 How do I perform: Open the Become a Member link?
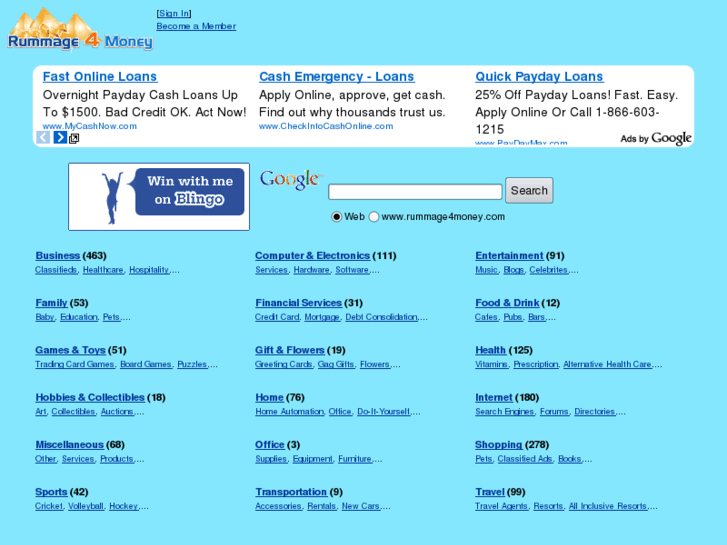click(196, 26)
